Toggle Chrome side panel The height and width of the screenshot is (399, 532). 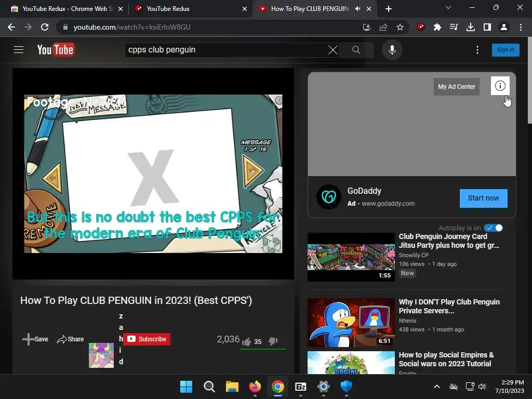[487, 27]
